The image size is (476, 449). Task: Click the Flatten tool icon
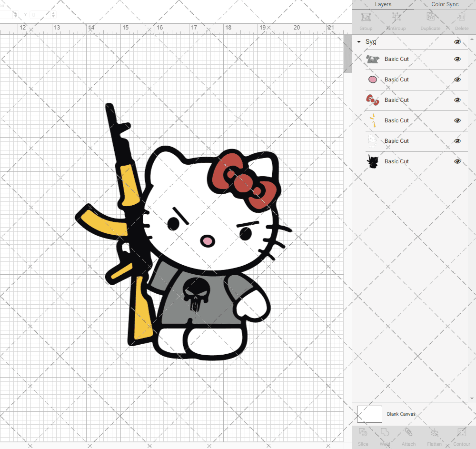click(435, 432)
